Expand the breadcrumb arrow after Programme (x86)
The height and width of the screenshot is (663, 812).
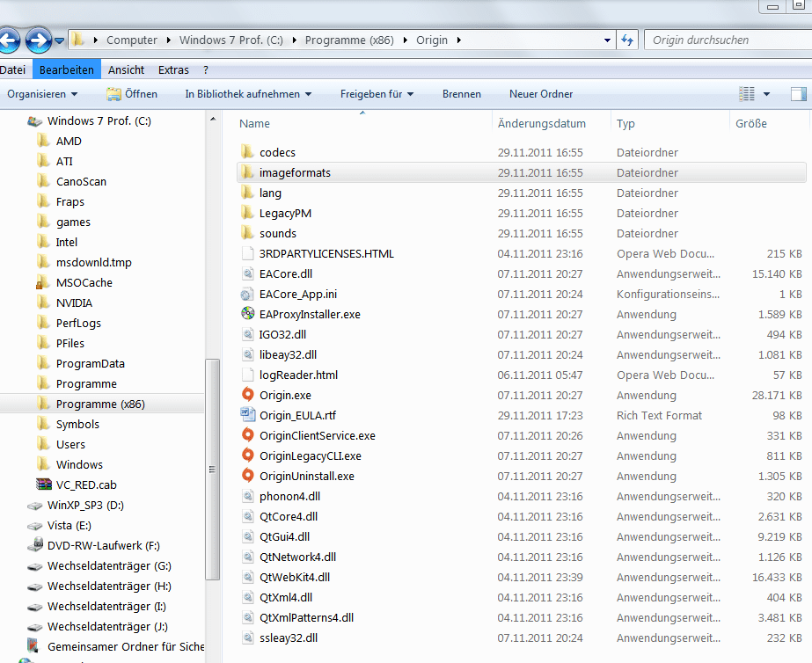tap(405, 40)
